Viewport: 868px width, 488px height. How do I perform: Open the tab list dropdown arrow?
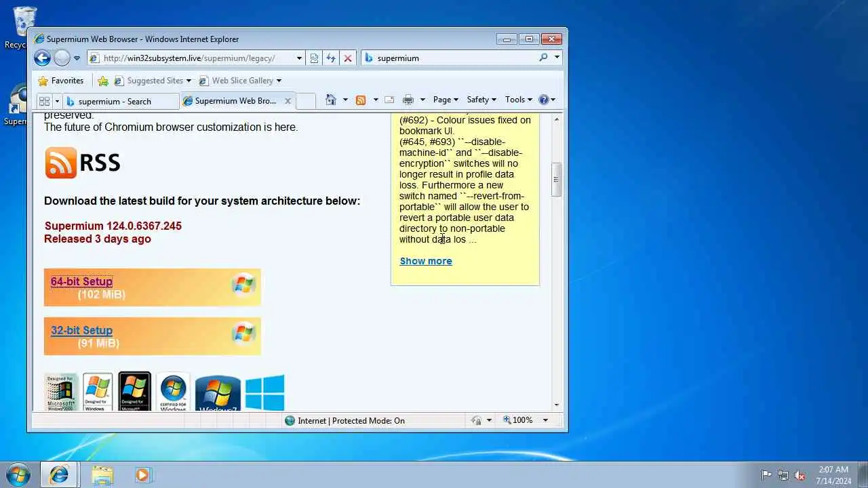[x=57, y=101]
